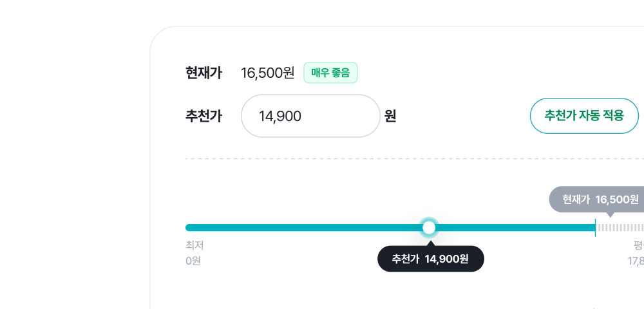Click the 16,500원 value beside 현재가
644x309 pixels.
coord(267,73)
